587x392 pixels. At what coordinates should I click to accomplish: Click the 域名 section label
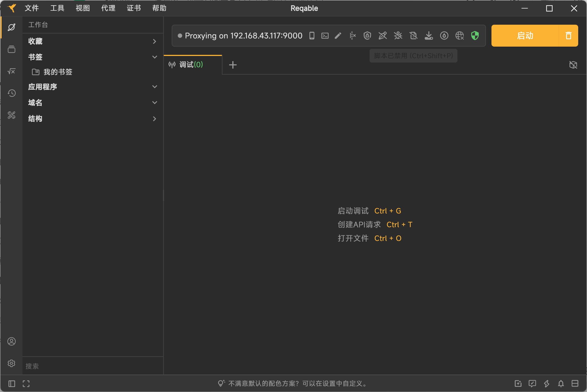pyautogui.click(x=35, y=103)
